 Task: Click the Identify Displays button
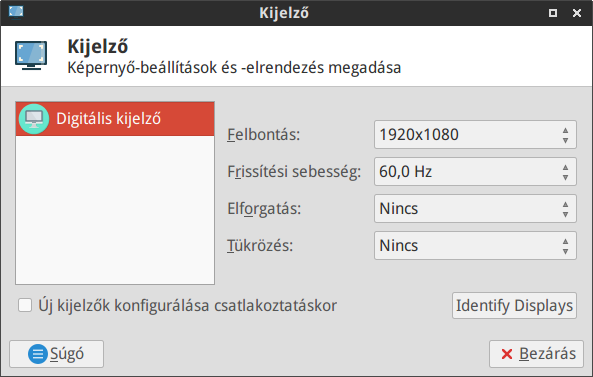click(x=514, y=306)
